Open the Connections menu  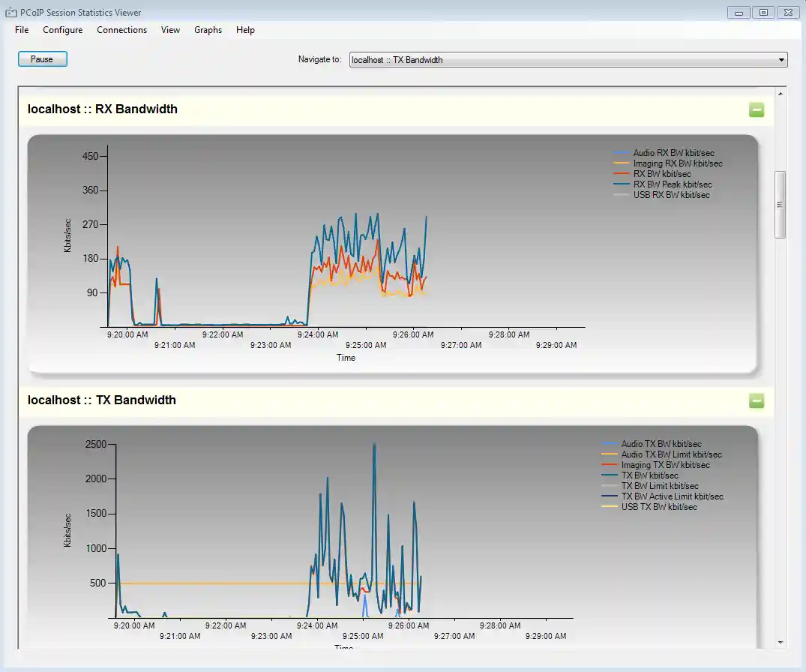coord(121,30)
